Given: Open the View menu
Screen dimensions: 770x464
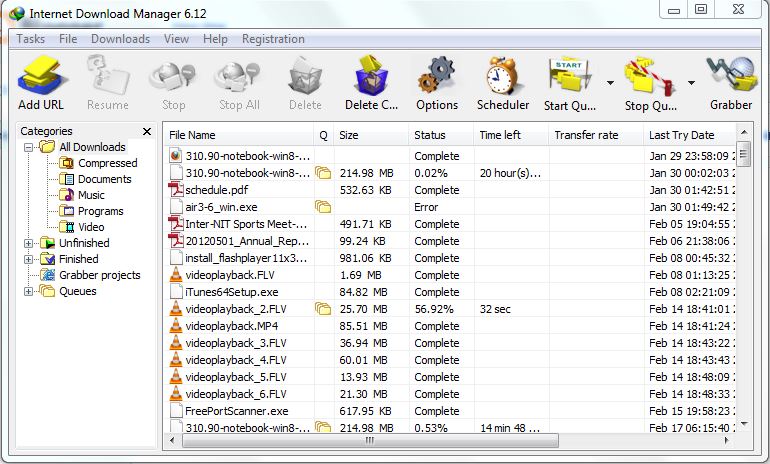Looking at the screenshot, I should (176, 39).
